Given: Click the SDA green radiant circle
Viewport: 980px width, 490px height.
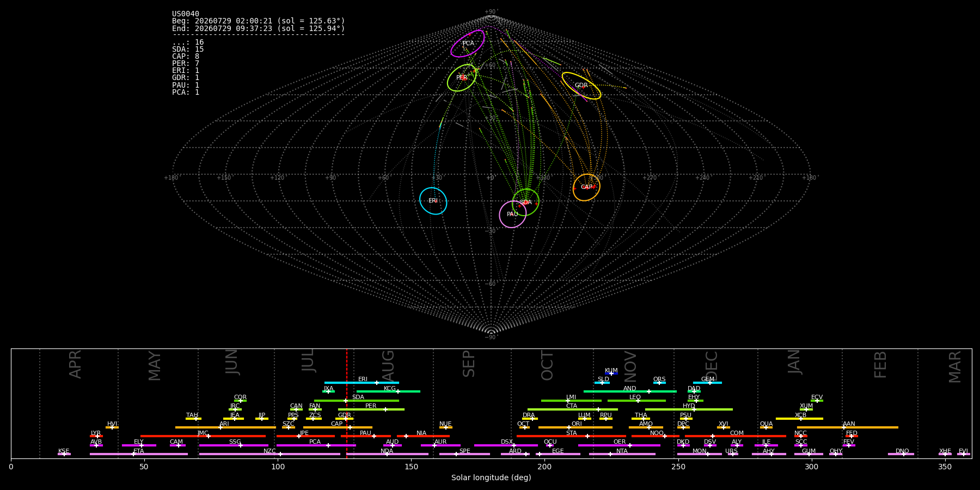Looking at the screenshot, I should tap(525, 202).
